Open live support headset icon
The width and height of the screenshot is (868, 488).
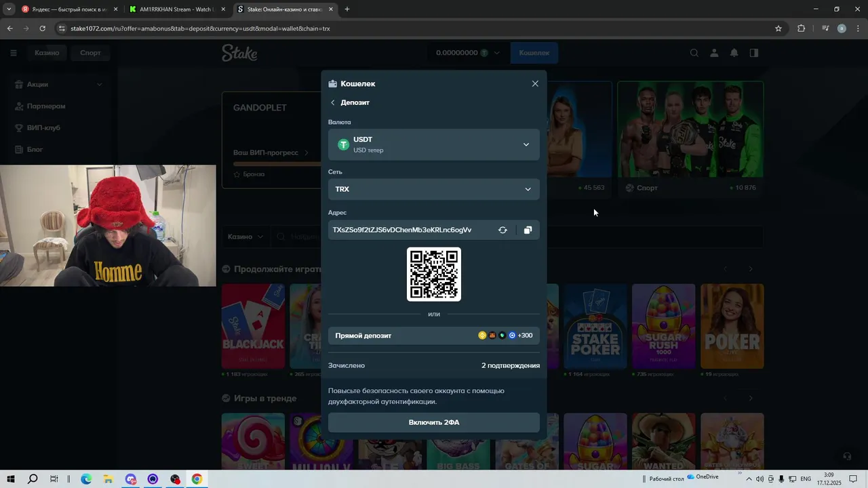click(846, 457)
